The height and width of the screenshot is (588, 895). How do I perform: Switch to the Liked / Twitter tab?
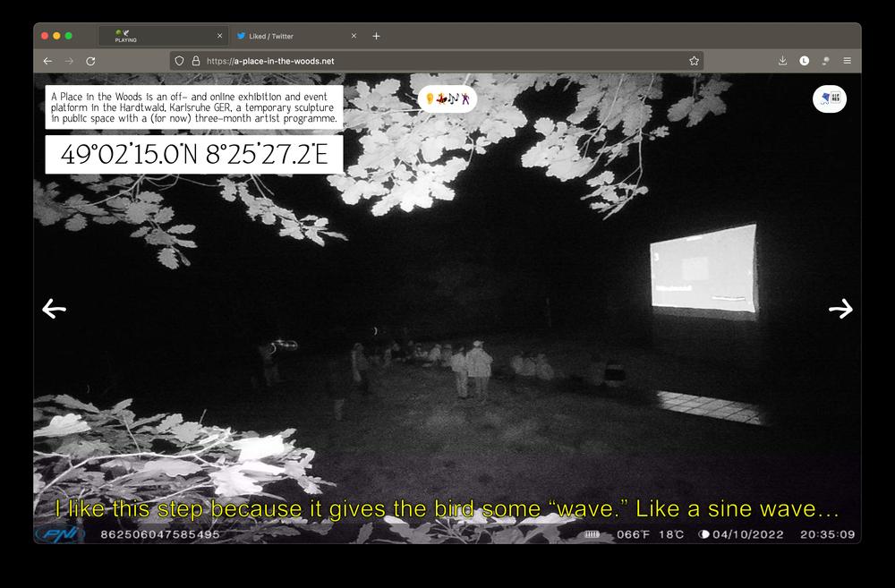(297, 36)
